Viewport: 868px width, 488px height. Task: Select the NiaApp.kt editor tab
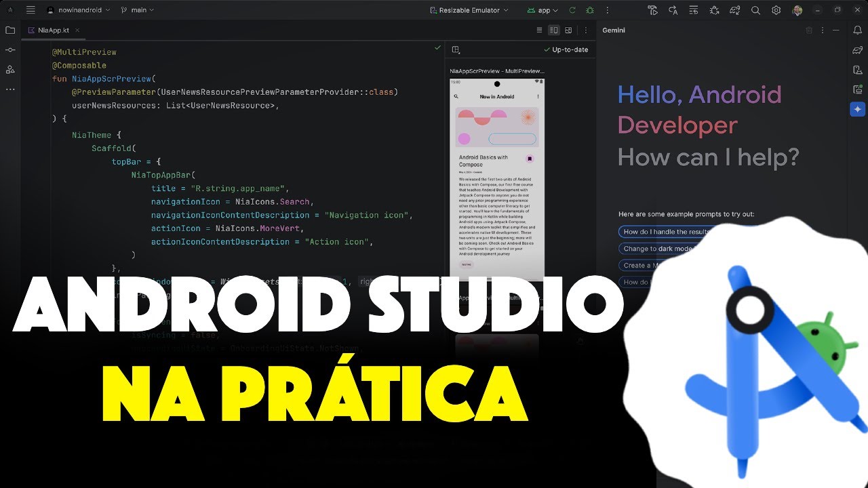tap(54, 30)
